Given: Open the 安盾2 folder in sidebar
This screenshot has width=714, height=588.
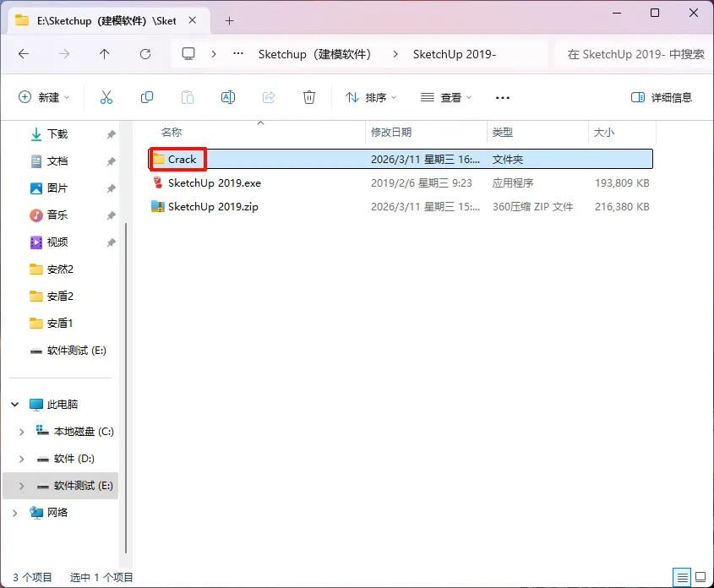Looking at the screenshot, I should click(x=60, y=297).
